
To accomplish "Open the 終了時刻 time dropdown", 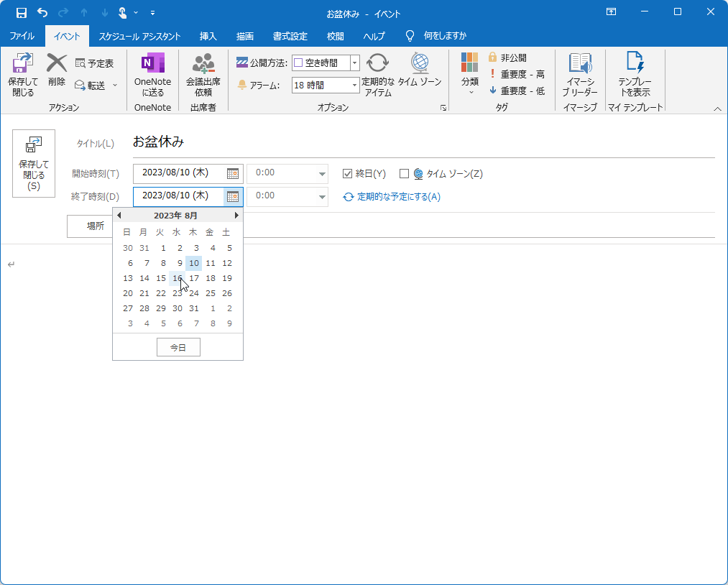I will point(322,196).
